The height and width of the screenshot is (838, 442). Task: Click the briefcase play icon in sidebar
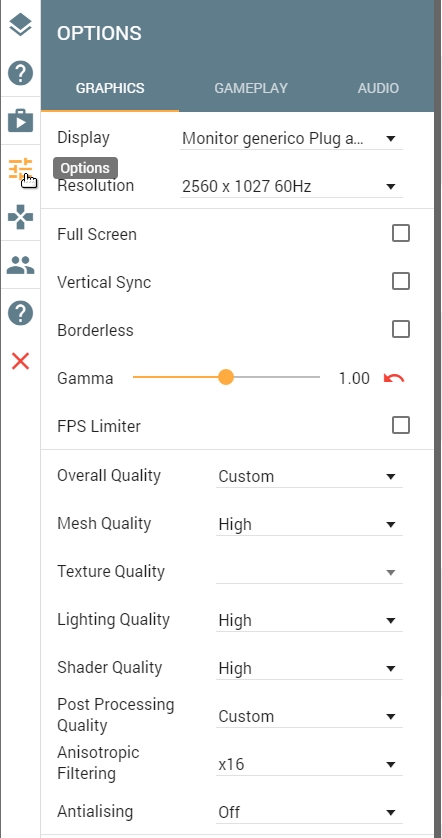pyautogui.click(x=20, y=121)
